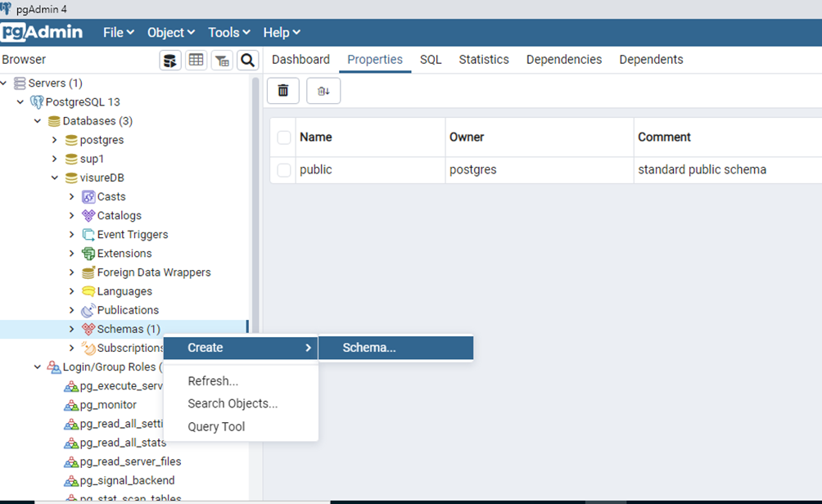The height and width of the screenshot is (504, 822).
Task: Select the pg_read_server_files role
Action: click(x=130, y=461)
